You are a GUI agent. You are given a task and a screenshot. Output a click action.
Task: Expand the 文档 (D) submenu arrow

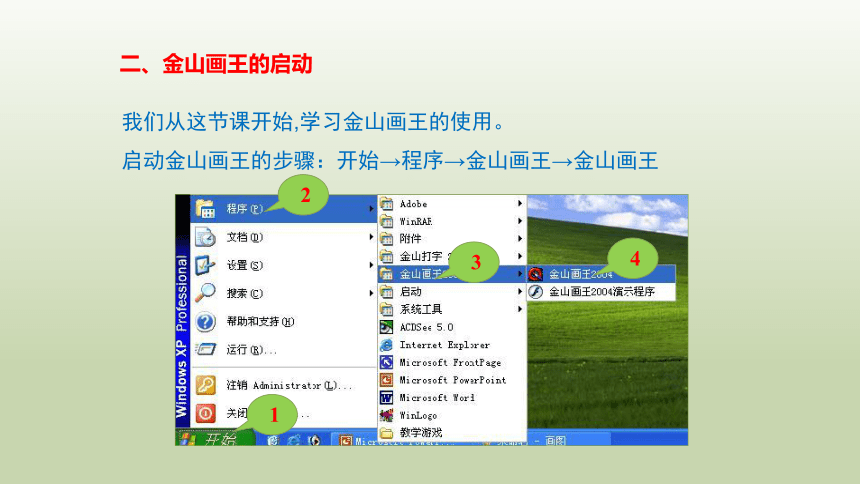click(x=371, y=237)
